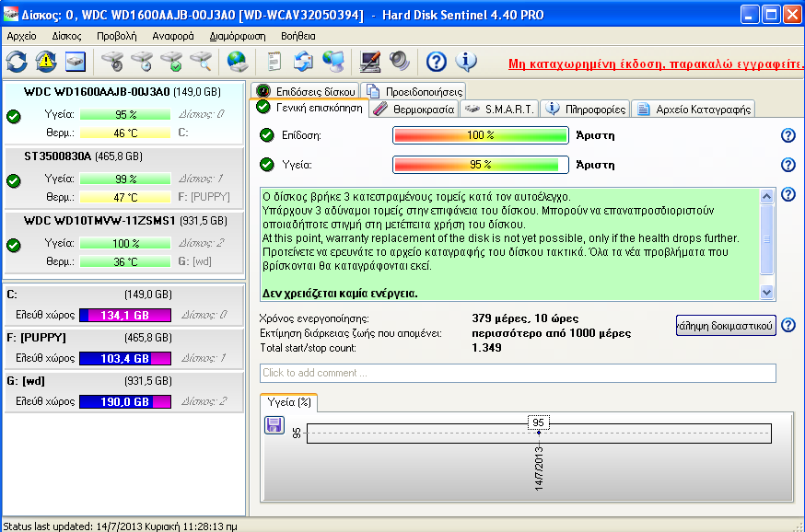
Task: Open the Αρχείο Καταγραφής tab
Action: coord(693,110)
